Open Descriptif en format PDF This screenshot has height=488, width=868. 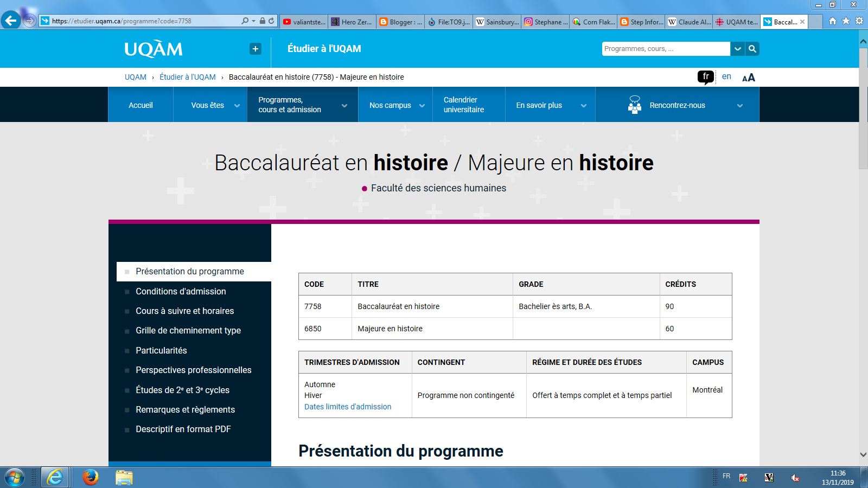[x=183, y=429]
